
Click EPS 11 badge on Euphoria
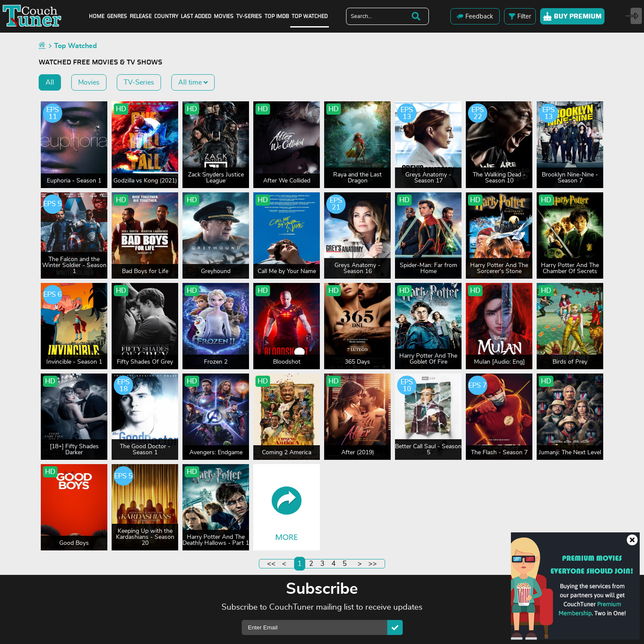(52, 113)
